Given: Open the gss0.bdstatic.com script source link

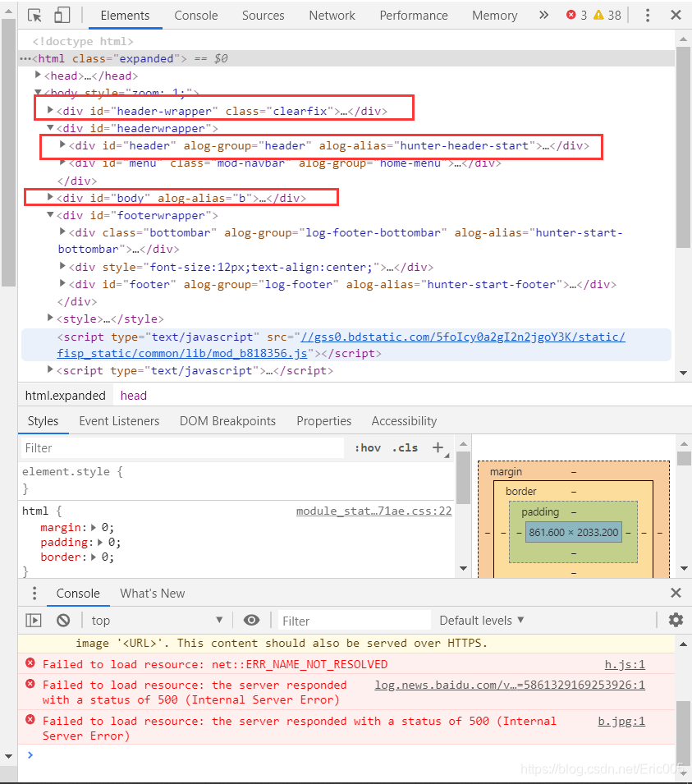Looking at the screenshot, I should coord(341,345).
